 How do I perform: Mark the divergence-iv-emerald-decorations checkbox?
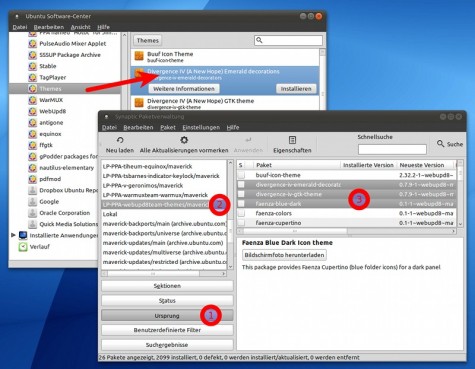[241, 185]
